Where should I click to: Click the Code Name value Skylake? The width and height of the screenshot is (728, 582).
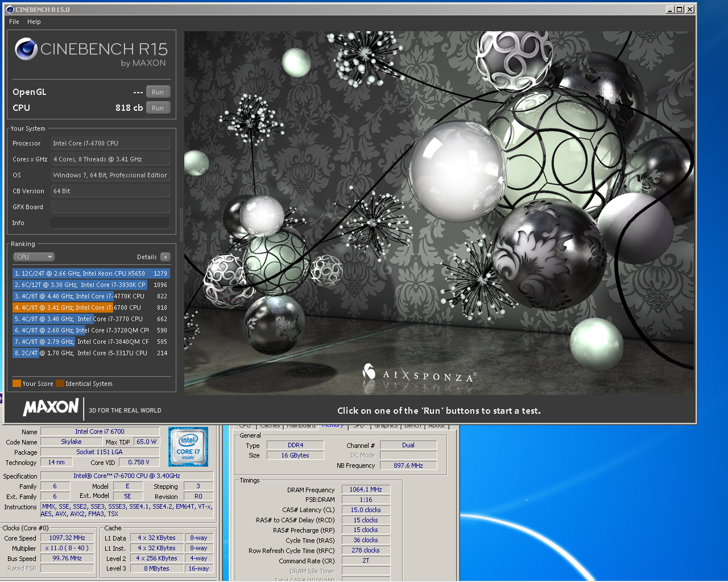tap(72, 442)
